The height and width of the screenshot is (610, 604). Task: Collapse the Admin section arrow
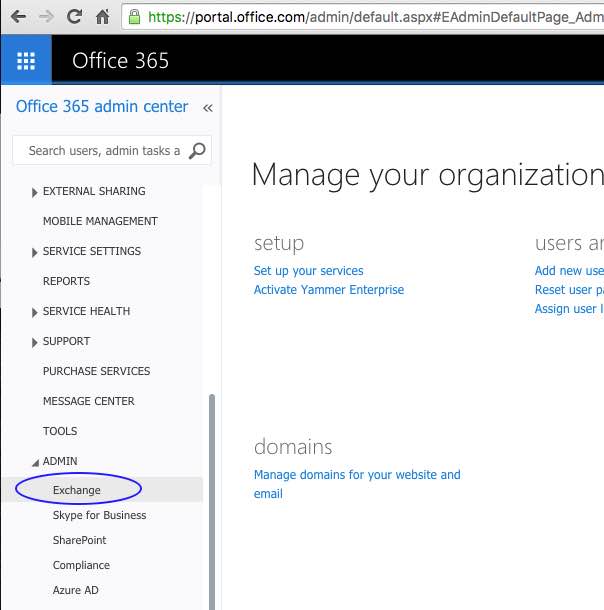click(x=35, y=462)
